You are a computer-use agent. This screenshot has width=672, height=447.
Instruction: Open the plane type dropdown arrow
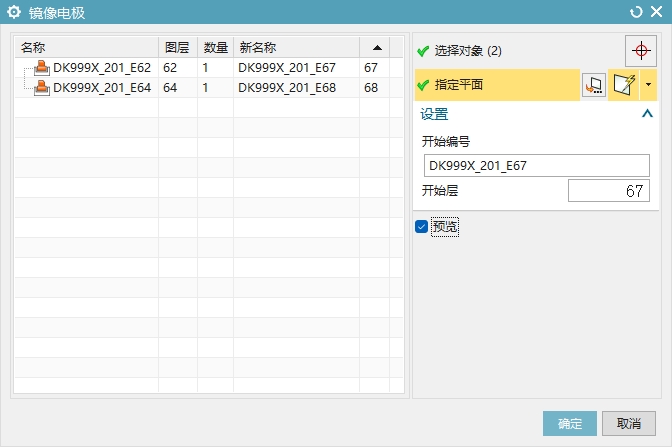click(648, 86)
